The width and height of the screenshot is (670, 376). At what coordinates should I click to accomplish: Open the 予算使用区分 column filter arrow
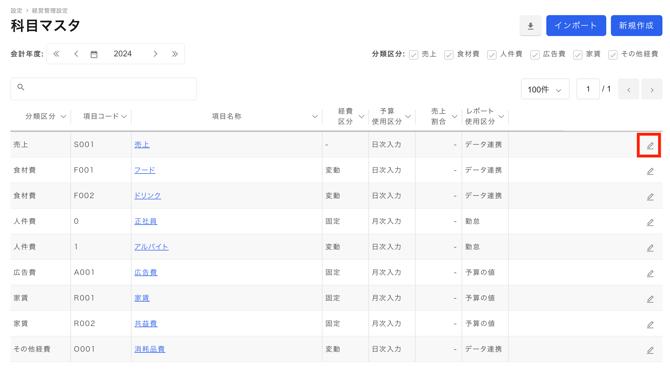[x=408, y=117]
